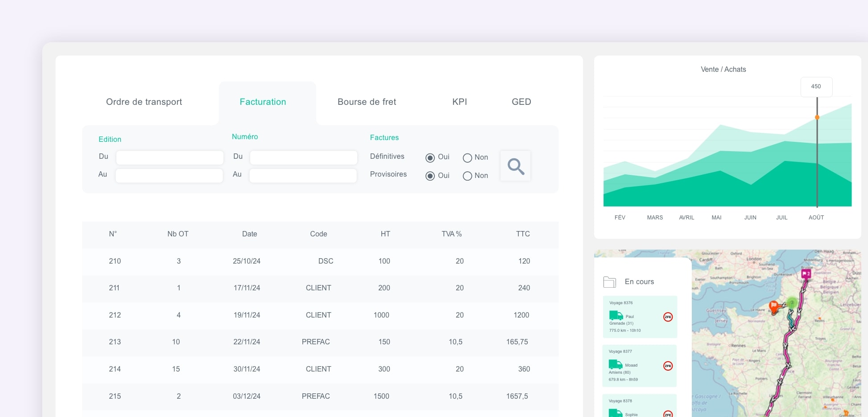Open invoice row number 213
This screenshot has height=417, width=868.
click(x=115, y=342)
